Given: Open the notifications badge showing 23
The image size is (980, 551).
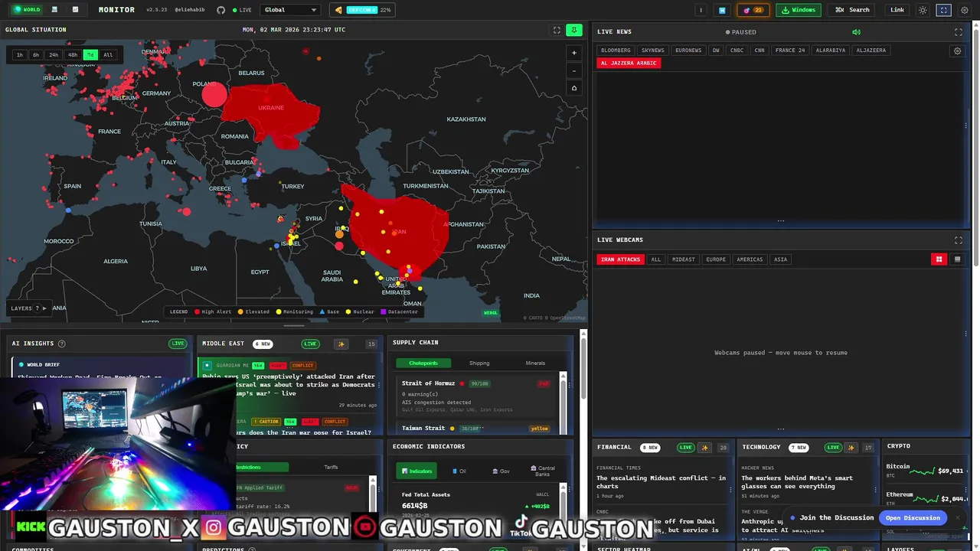Looking at the screenshot, I should point(754,10).
